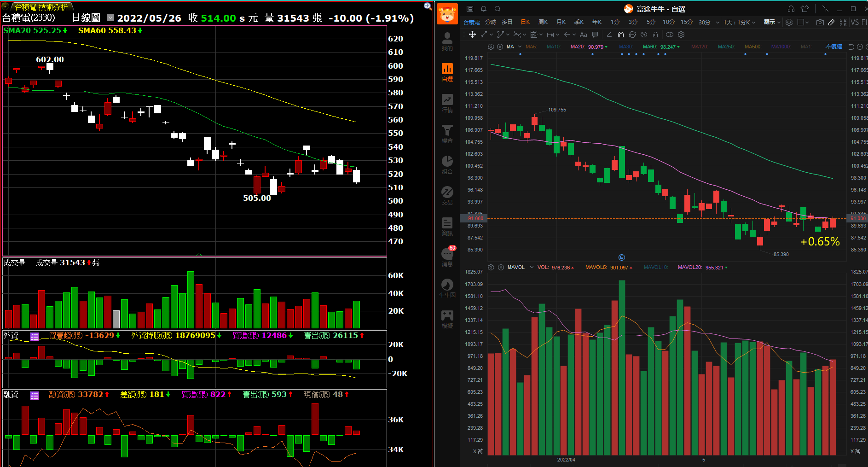868x467 pixels.
Task: Toggle the MAVOL10 line visibility
Action: click(656, 267)
